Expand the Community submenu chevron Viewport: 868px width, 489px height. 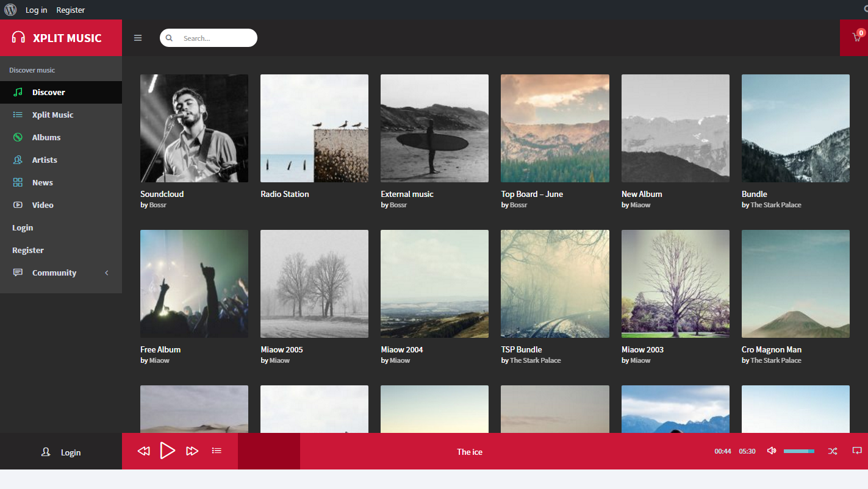click(107, 273)
